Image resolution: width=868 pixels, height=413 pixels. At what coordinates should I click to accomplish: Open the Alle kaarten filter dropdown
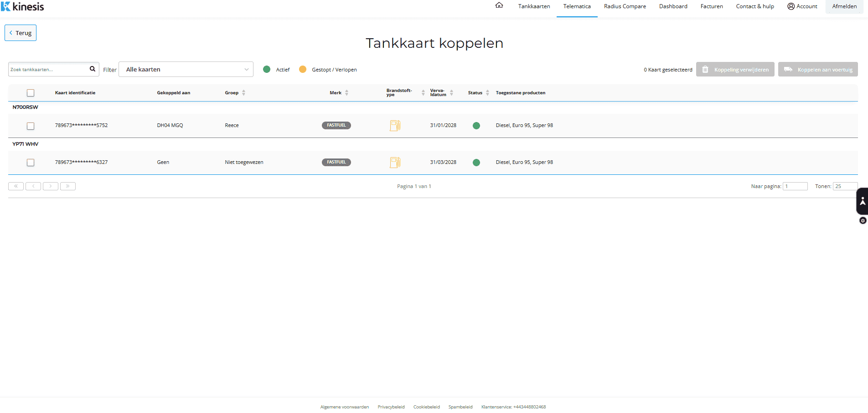coord(186,69)
